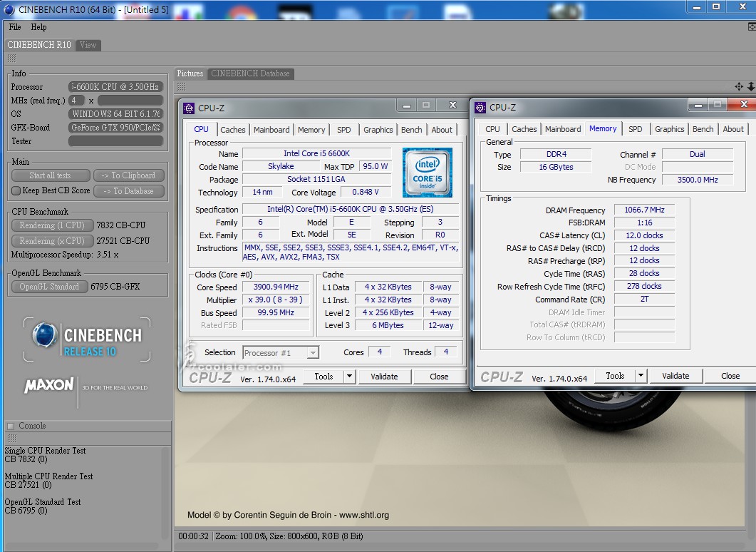Click the Processor field showing 6600K CPU @ 3.50GHz

click(x=115, y=87)
